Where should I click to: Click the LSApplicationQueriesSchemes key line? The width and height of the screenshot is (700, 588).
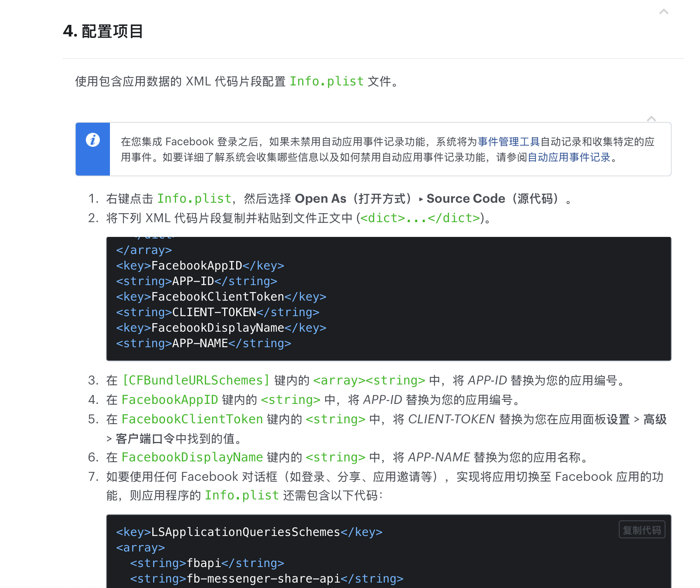[249, 532]
